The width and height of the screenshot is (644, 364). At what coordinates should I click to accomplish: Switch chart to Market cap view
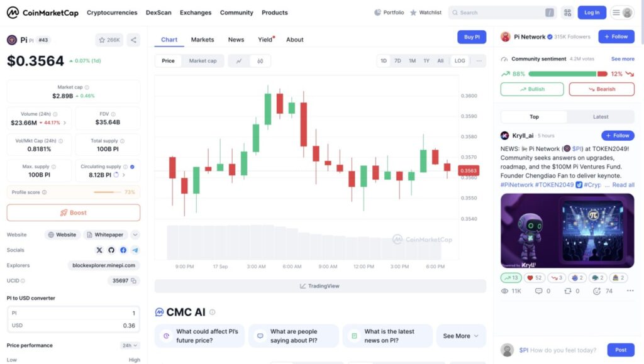tap(203, 61)
